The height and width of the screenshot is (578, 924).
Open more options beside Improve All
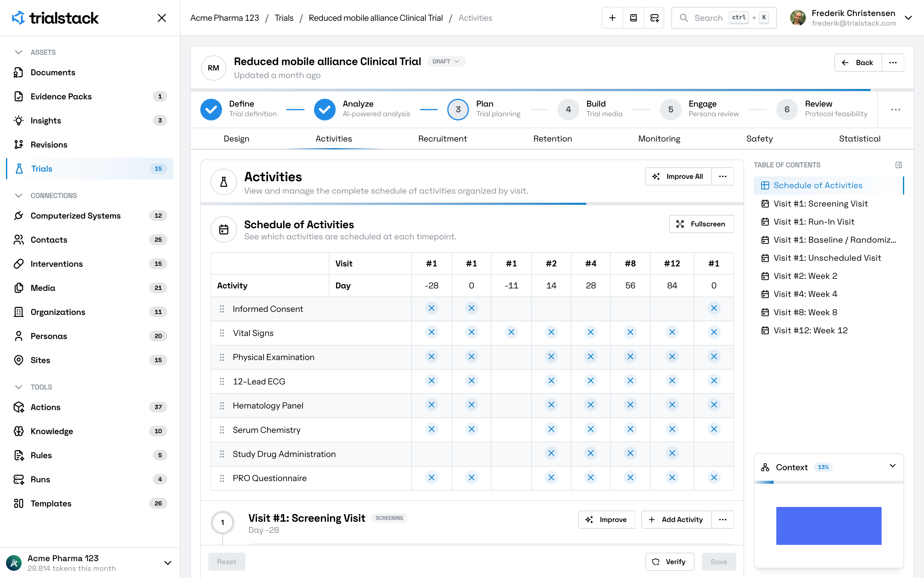[x=723, y=176]
